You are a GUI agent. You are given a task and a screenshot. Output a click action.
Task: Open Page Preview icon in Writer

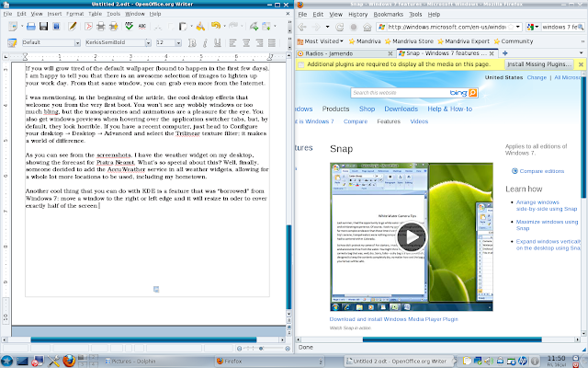(113, 27)
